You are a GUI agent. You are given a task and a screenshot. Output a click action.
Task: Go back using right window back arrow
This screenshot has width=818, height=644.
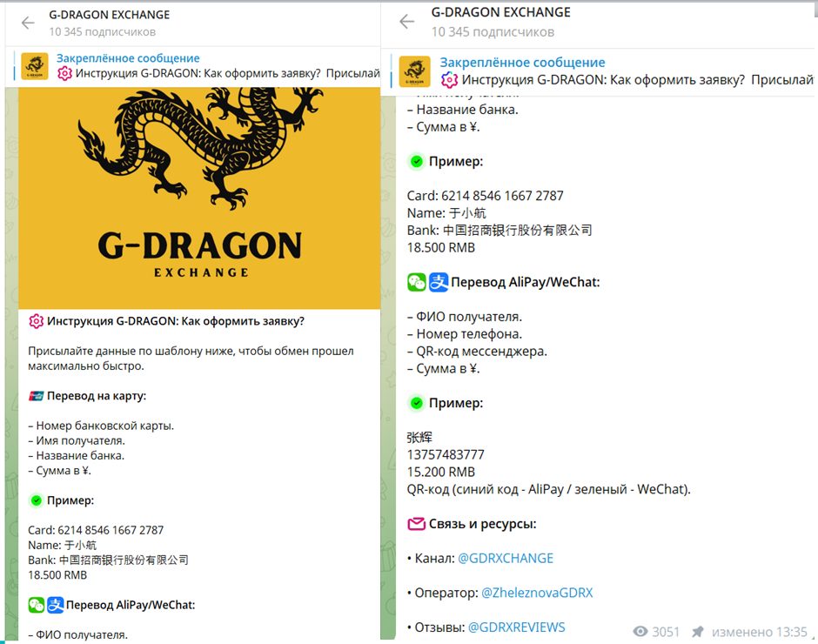tap(406, 22)
